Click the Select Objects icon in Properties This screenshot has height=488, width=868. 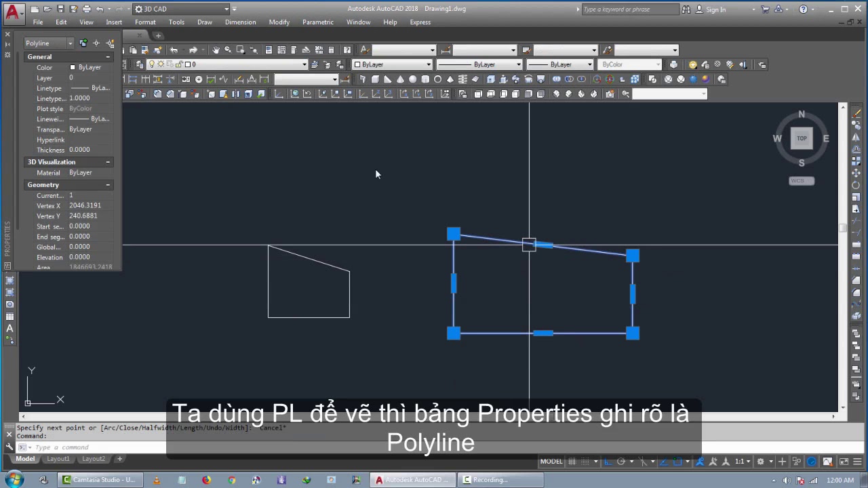pos(96,43)
